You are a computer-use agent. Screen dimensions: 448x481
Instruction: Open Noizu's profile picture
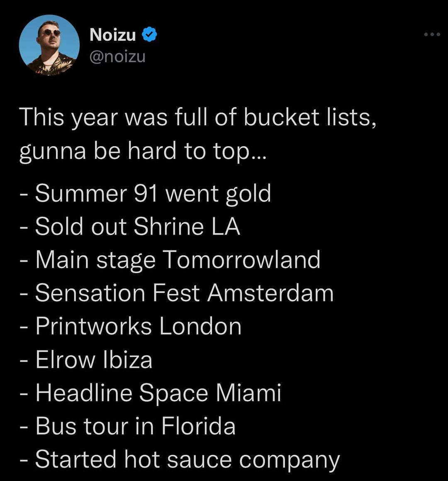tap(49, 45)
